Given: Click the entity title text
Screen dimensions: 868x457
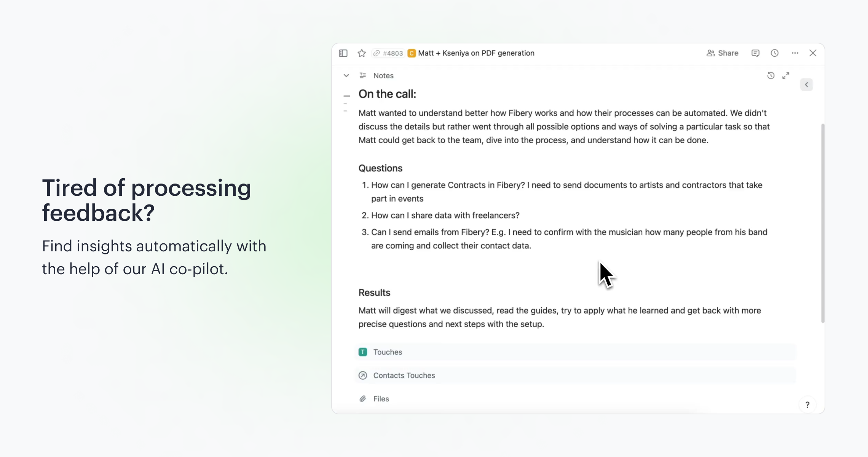Looking at the screenshot, I should click(476, 53).
